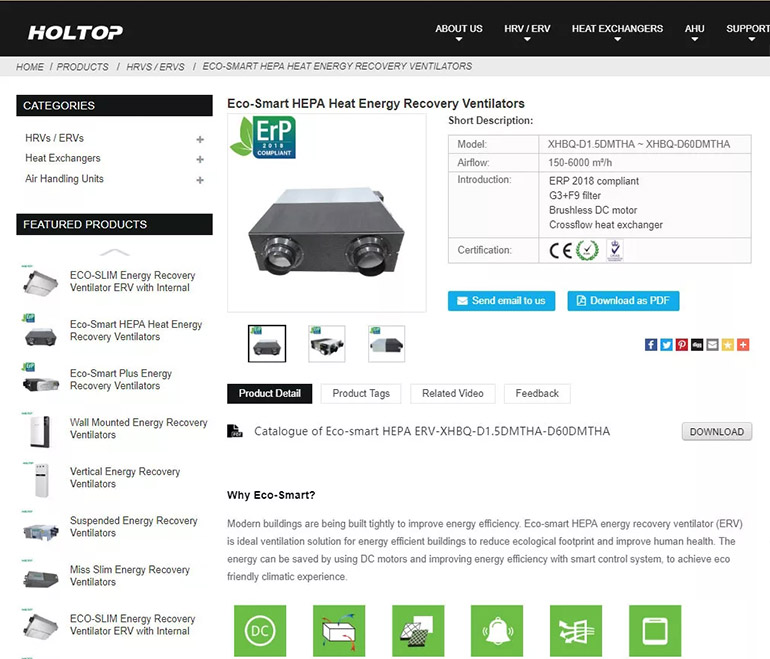
Task: Click the ErP 2018 compliant badge
Action: pyautogui.click(x=263, y=137)
